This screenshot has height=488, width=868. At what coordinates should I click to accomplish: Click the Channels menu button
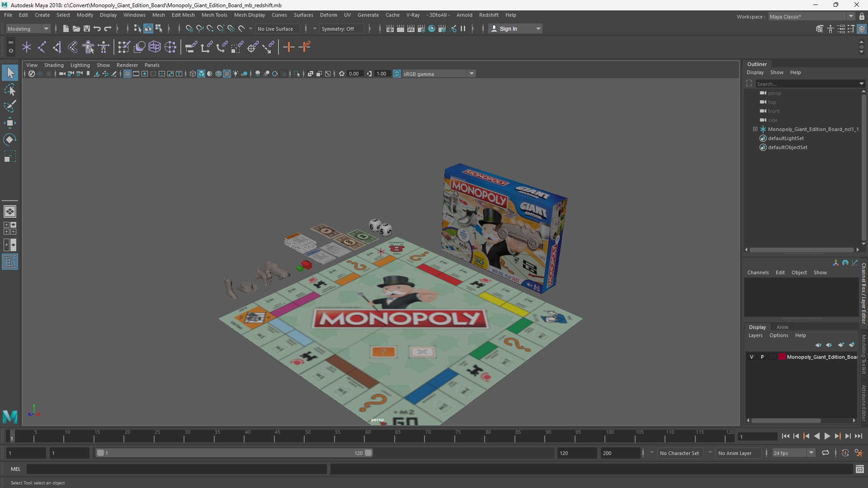click(x=758, y=272)
